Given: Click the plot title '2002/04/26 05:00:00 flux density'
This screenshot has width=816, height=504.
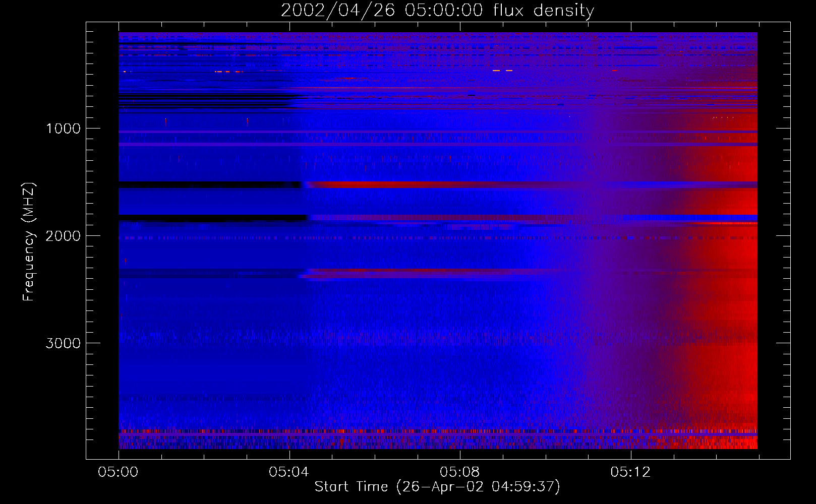Looking at the screenshot, I should coord(437,10).
